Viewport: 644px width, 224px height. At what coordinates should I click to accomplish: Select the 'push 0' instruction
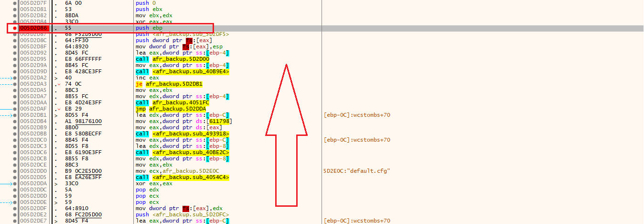tap(145, 3)
